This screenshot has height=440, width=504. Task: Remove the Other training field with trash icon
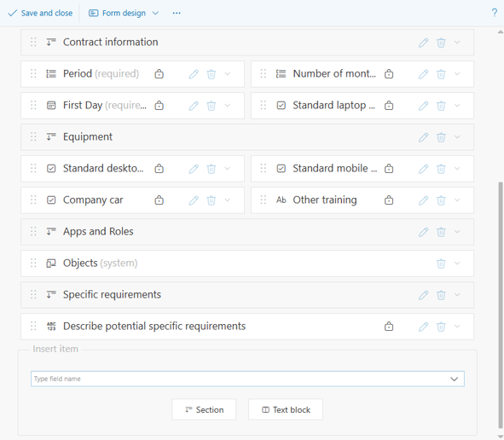pos(441,200)
